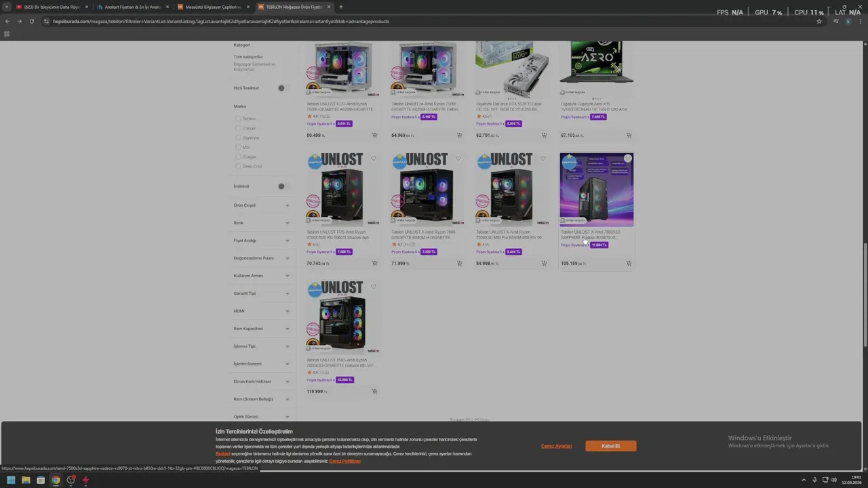
Task: Open a new browser tab
Action: pyautogui.click(x=340, y=7)
